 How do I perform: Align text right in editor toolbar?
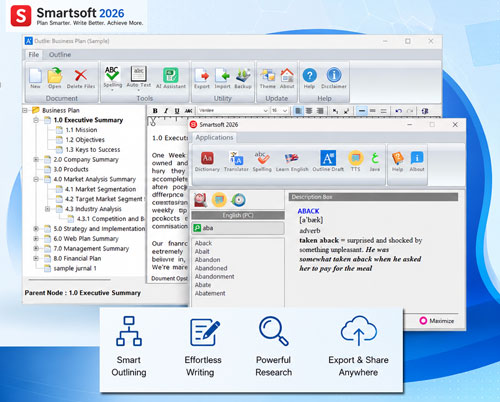click(320, 111)
